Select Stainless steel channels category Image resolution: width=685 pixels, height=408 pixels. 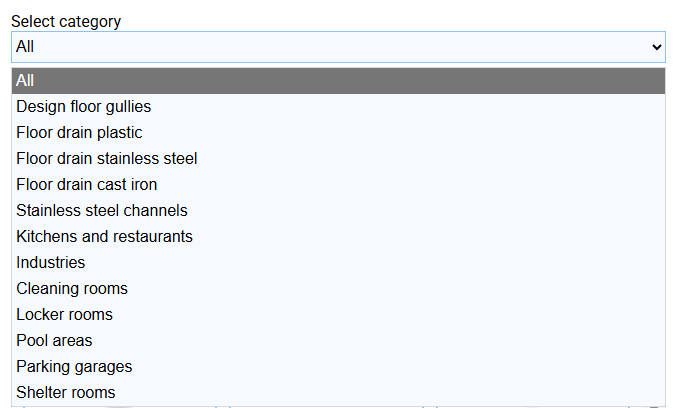pyautogui.click(x=102, y=210)
